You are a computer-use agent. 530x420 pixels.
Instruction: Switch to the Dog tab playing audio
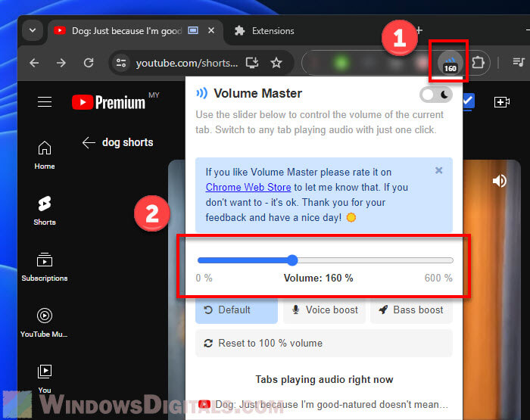324,404
